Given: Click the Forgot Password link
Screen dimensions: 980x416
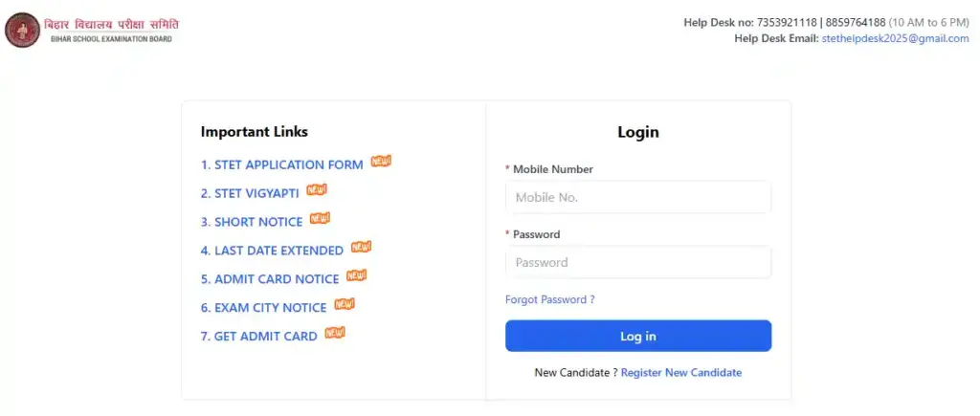Looking at the screenshot, I should [549, 299].
